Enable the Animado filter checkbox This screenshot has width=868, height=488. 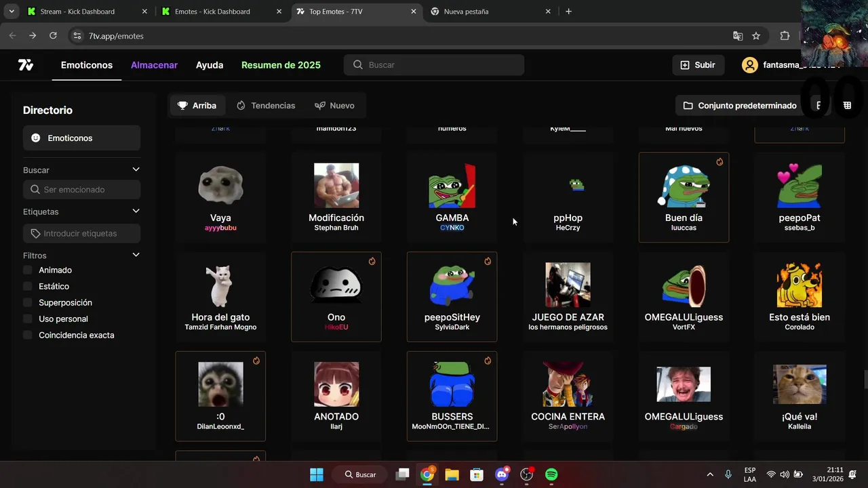[x=28, y=270]
